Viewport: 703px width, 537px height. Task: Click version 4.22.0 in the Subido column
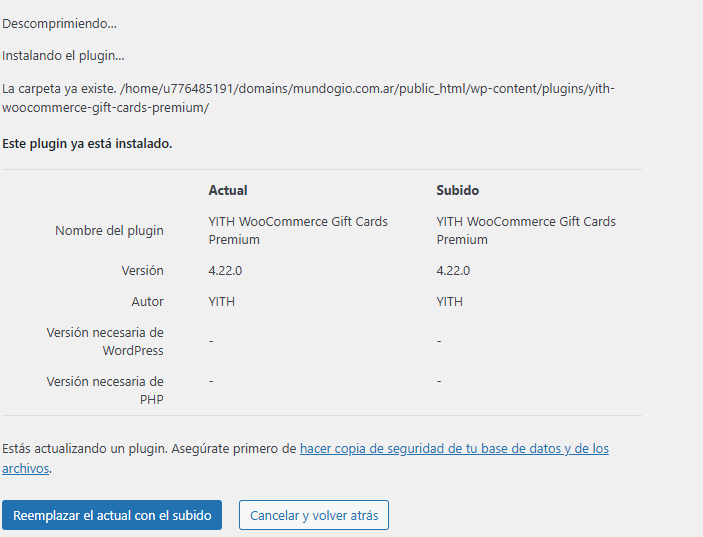455,271
